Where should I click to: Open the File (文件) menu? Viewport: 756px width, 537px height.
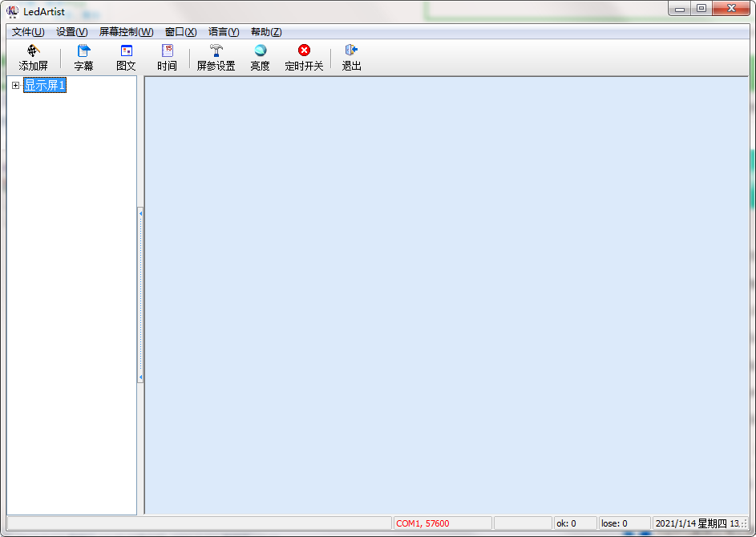coord(28,32)
